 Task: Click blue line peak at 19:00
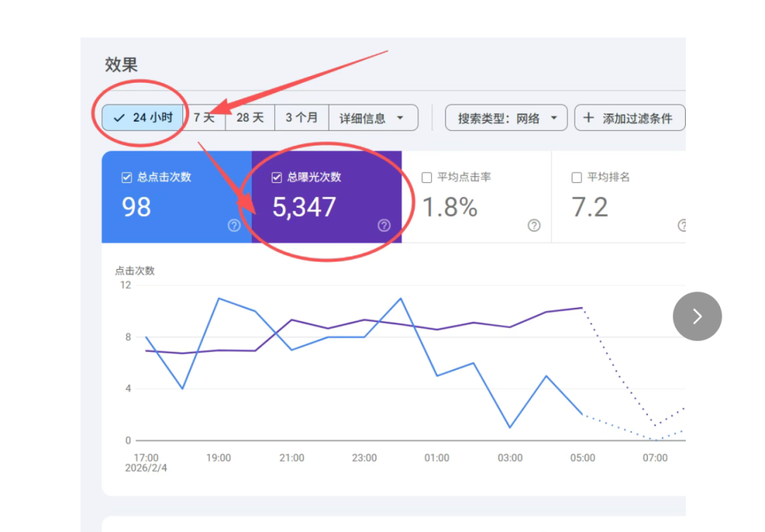[x=218, y=298]
